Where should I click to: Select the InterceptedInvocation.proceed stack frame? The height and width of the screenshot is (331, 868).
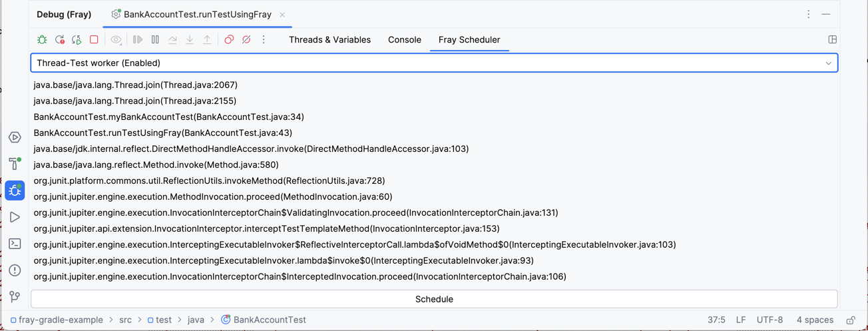coord(300,276)
